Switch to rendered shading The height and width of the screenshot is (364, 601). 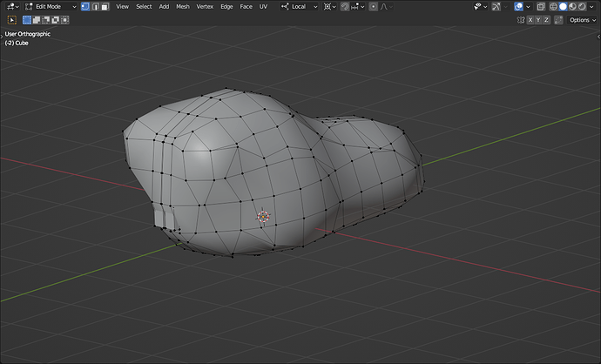tap(582, 6)
